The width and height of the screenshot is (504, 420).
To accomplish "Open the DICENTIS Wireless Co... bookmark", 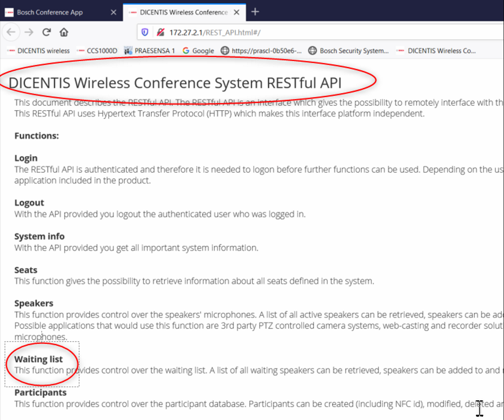I will 436,51.
